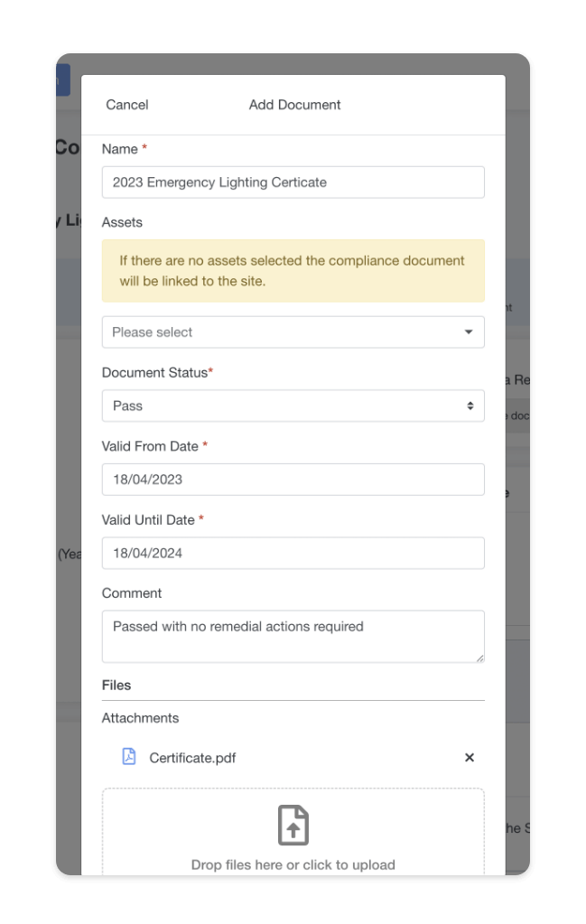586x924 pixels.
Task: Click the Document Status select arrows
Action: [470, 406]
